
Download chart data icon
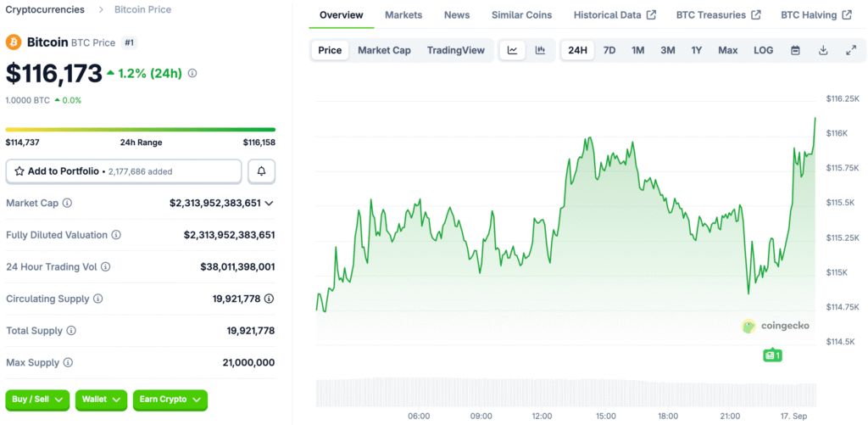[823, 50]
